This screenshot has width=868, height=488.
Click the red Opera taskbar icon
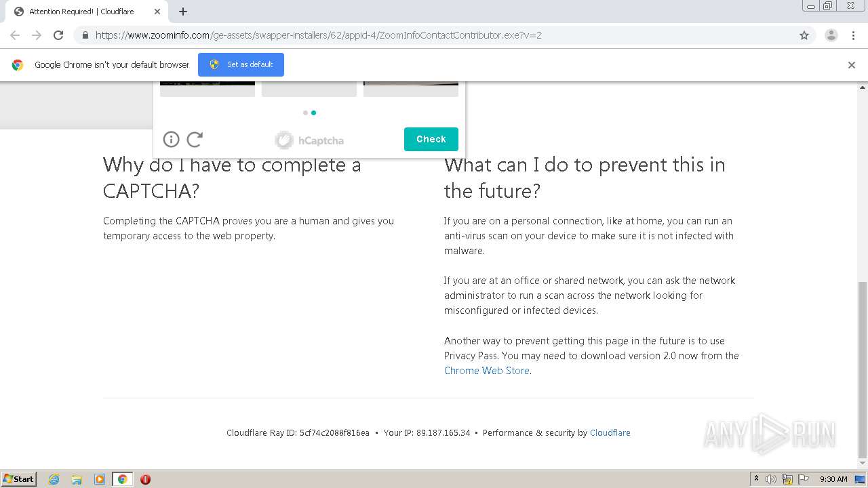click(x=145, y=479)
